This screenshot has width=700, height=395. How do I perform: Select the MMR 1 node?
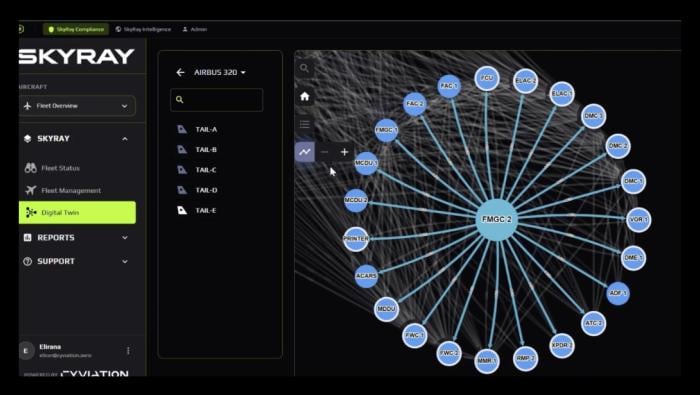(x=487, y=361)
